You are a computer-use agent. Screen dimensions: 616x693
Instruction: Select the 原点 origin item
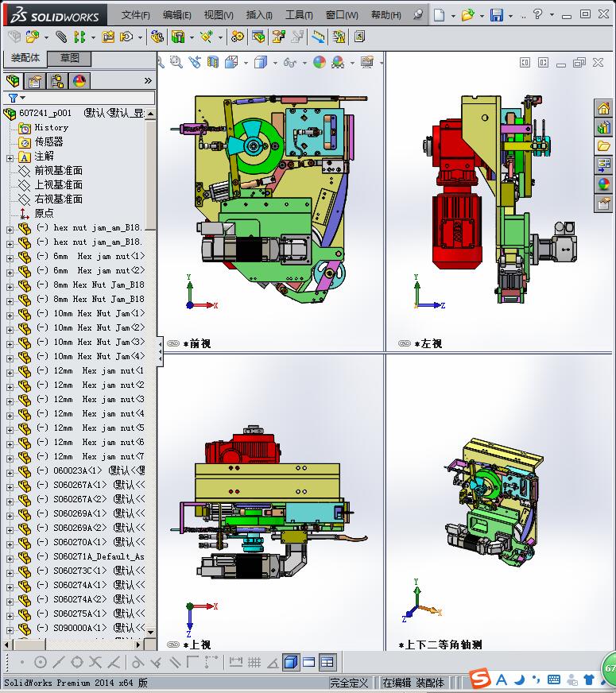click(x=44, y=213)
